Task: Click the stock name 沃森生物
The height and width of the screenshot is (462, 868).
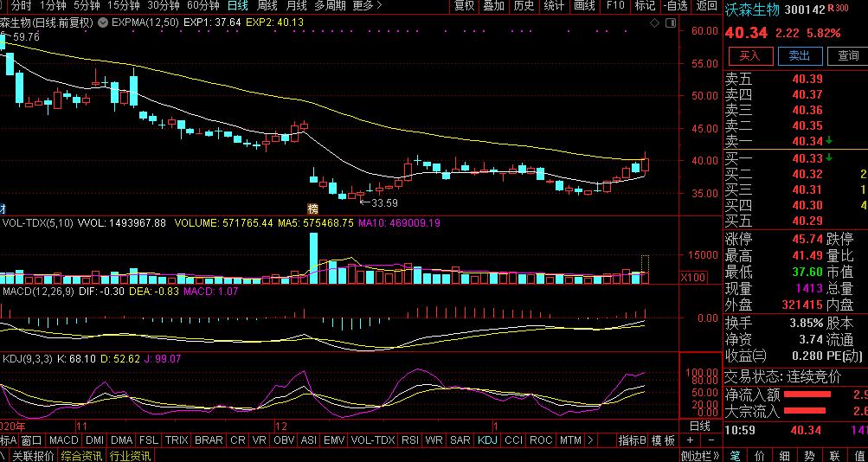Action: [x=752, y=10]
